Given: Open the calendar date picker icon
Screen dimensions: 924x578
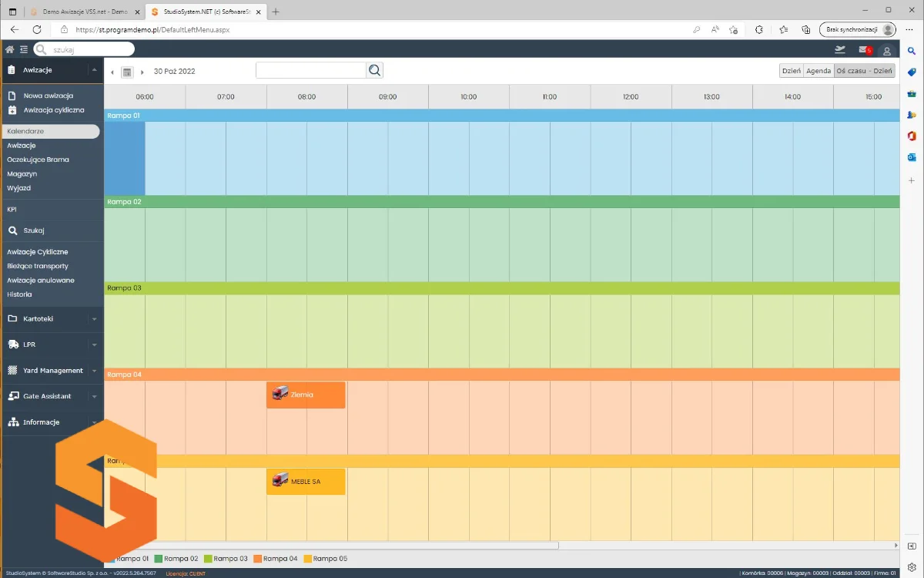Looking at the screenshot, I should click(127, 72).
